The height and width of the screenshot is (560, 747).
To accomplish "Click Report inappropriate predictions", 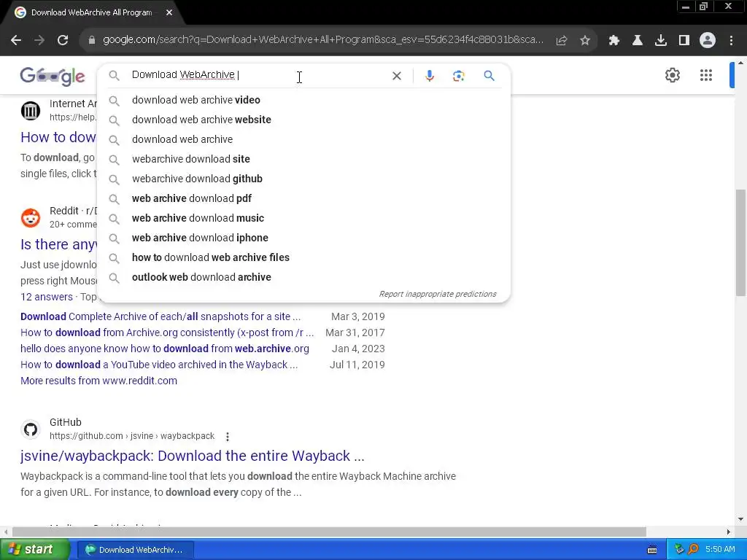I will tap(438, 294).
